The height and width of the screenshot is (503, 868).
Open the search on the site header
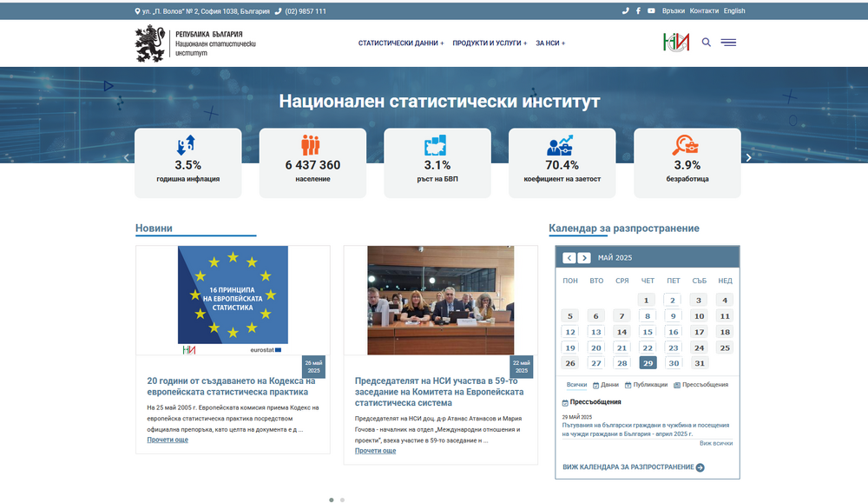(x=707, y=42)
